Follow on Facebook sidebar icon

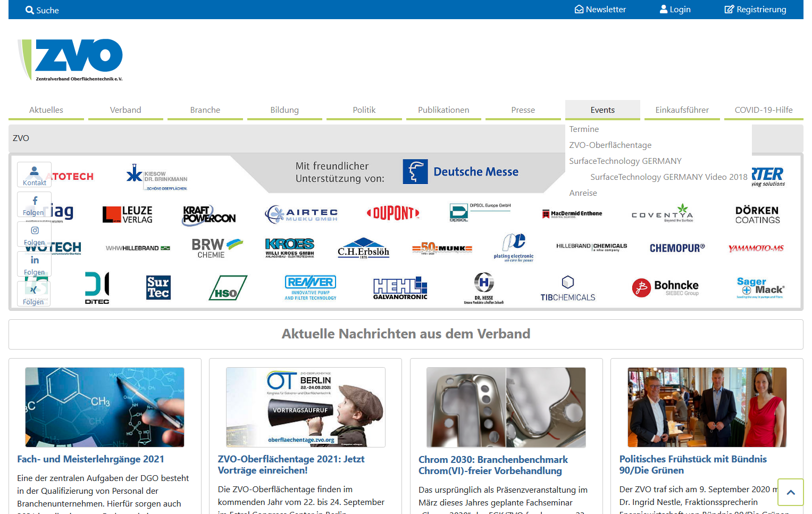[35, 204]
